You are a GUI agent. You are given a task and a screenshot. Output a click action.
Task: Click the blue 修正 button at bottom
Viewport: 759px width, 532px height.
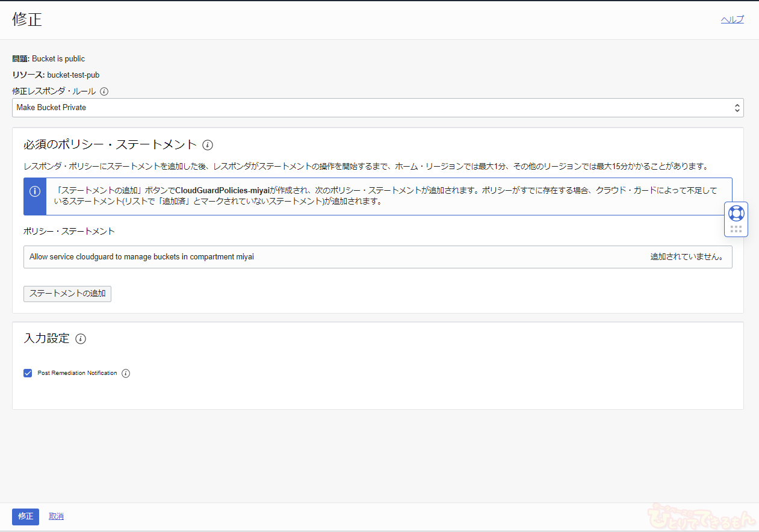tap(25, 516)
